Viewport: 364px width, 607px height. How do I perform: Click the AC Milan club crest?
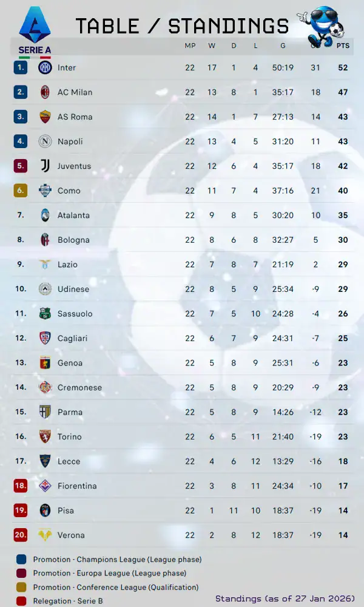pos(45,92)
